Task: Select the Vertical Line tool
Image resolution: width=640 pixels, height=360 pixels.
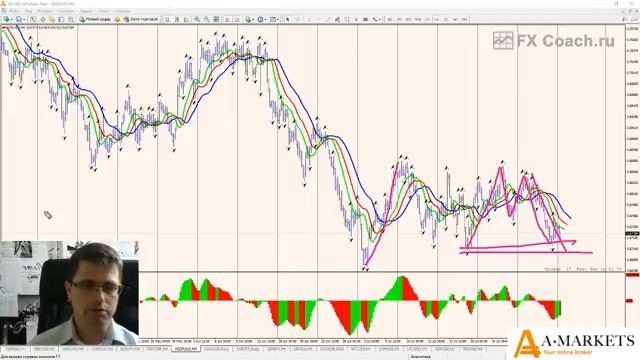Action: 309,19
